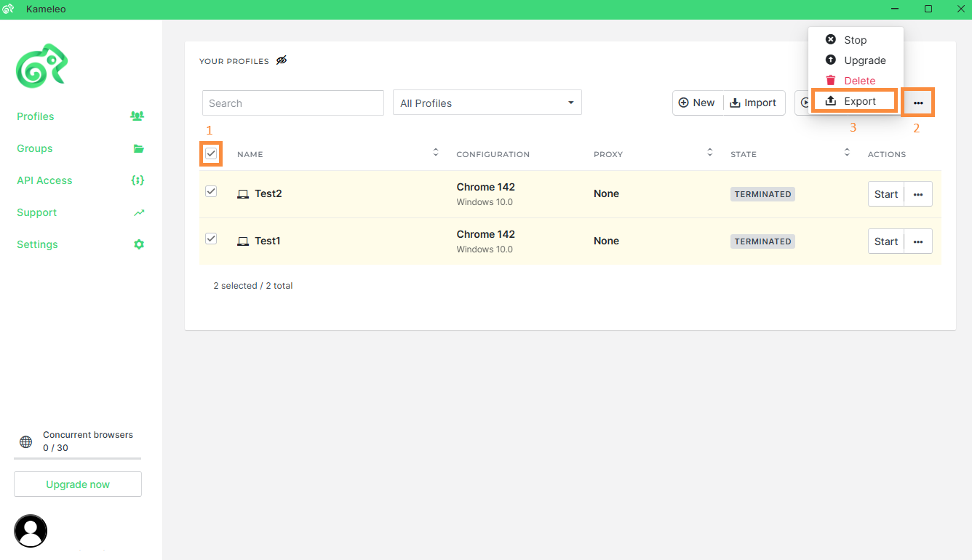The width and height of the screenshot is (972, 560).
Task: Open Support in the sidebar
Action: [x=36, y=212]
